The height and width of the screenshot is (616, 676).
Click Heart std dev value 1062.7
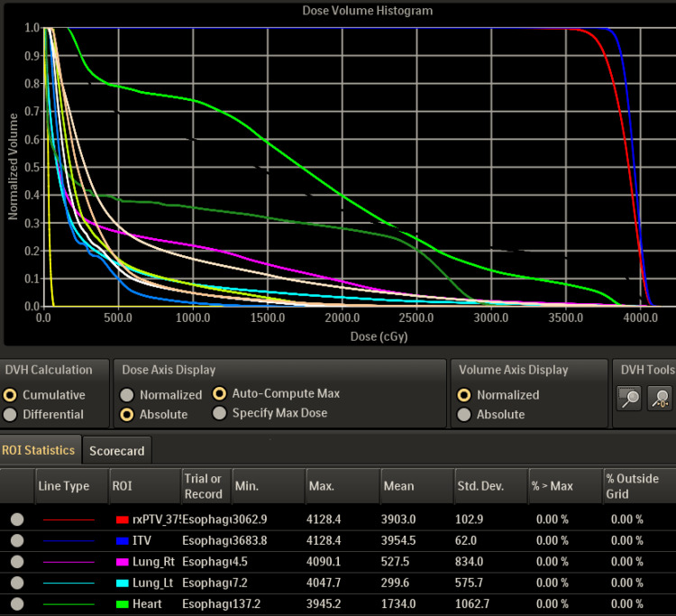coord(472,604)
